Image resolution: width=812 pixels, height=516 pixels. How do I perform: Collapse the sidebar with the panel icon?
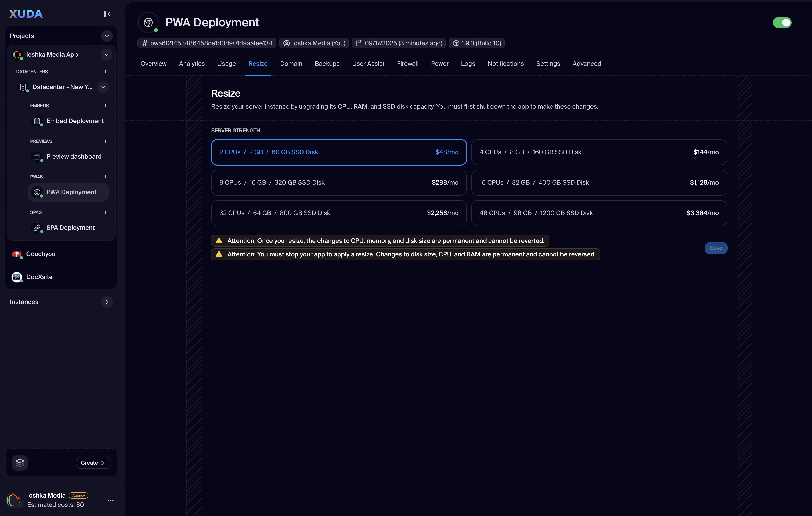point(107,14)
